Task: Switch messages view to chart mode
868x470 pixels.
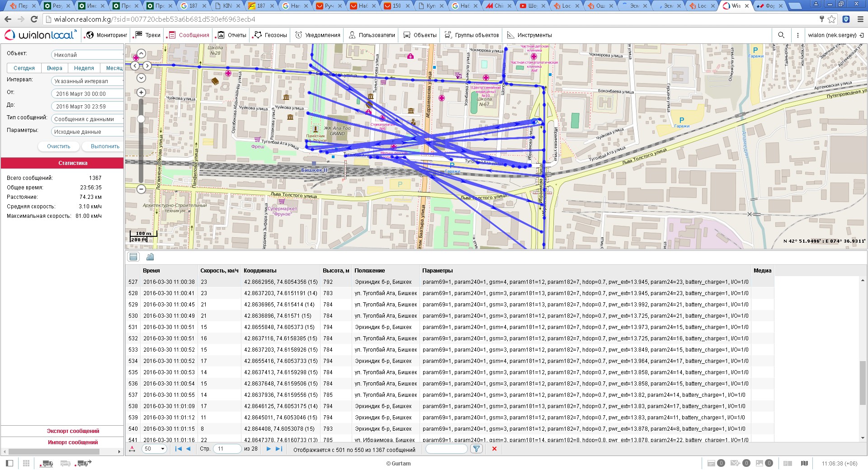Action: [150, 257]
